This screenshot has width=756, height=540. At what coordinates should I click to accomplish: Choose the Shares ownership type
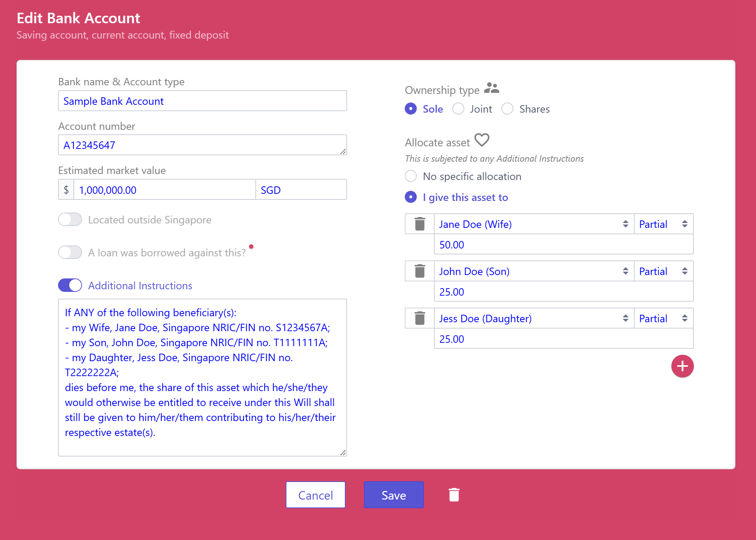click(x=507, y=109)
